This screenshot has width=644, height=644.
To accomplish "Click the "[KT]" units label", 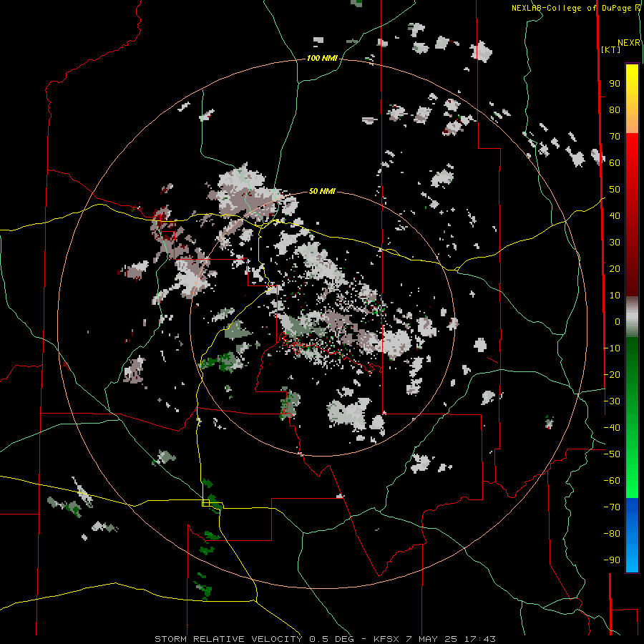I will click(610, 49).
